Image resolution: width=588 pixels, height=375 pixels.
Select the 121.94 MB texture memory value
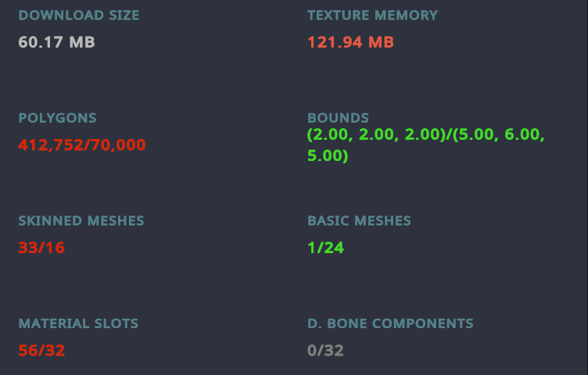(x=350, y=42)
